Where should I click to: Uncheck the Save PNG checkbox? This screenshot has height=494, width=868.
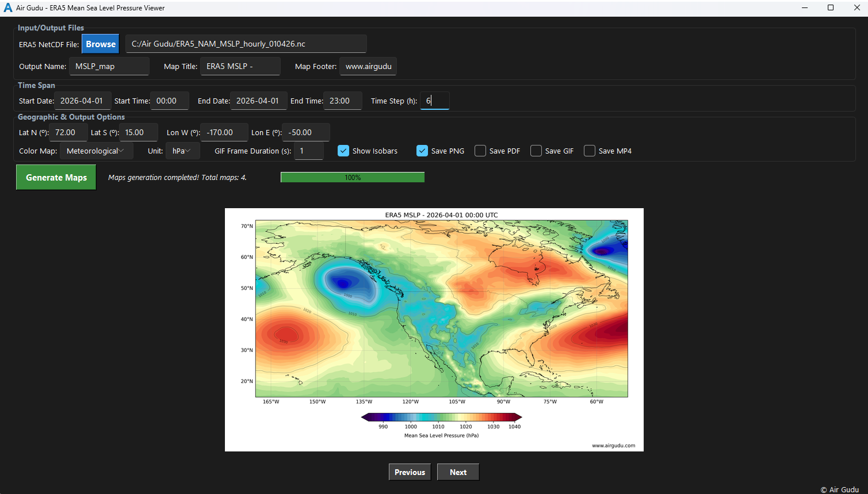pos(422,151)
